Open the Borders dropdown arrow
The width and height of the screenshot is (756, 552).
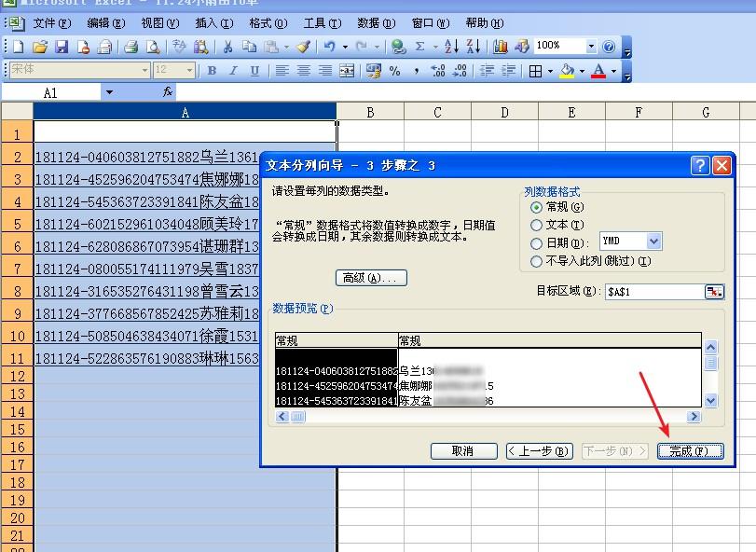pyautogui.click(x=550, y=72)
